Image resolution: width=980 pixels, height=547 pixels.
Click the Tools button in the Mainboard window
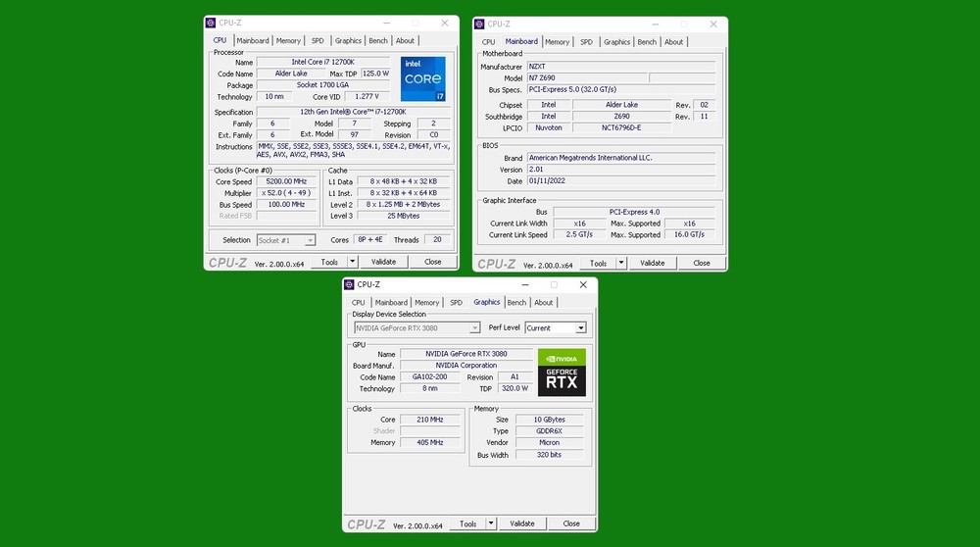click(x=598, y=263)
